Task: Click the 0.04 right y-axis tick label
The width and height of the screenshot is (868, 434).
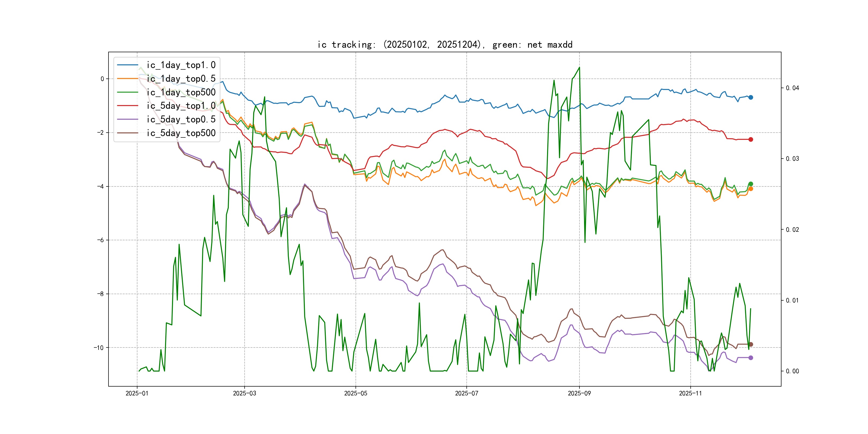Action: (x=792, y=88)
